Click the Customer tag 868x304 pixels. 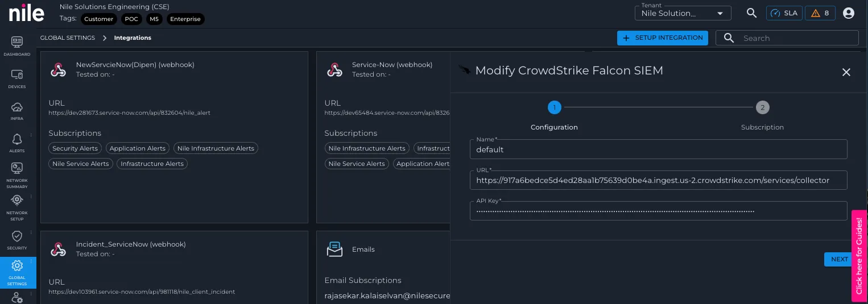98,19
